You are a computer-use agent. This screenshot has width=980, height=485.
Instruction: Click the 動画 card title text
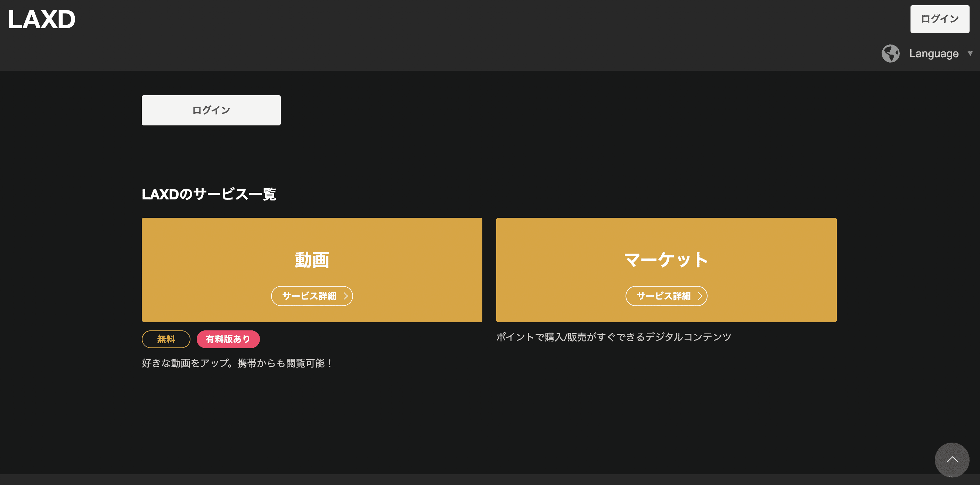312,260
